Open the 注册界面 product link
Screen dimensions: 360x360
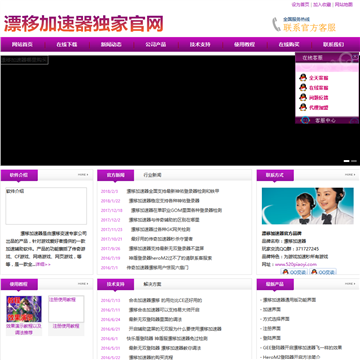[x=271, y=328]
